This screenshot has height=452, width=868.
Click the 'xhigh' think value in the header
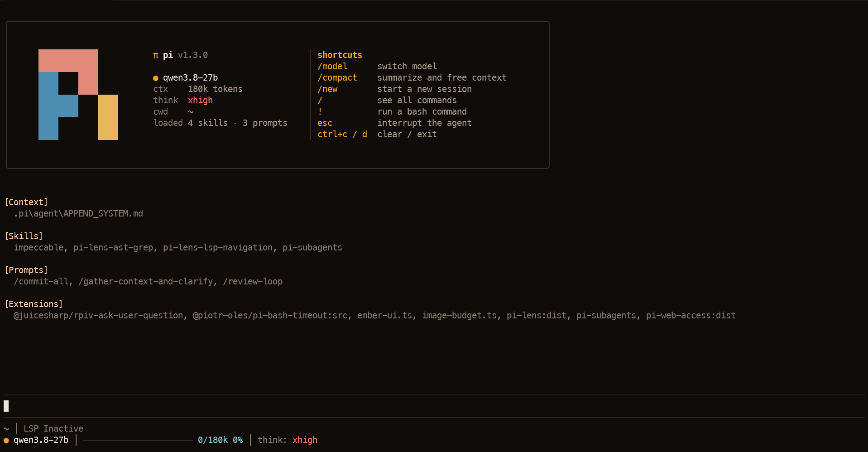click(200, 101)
